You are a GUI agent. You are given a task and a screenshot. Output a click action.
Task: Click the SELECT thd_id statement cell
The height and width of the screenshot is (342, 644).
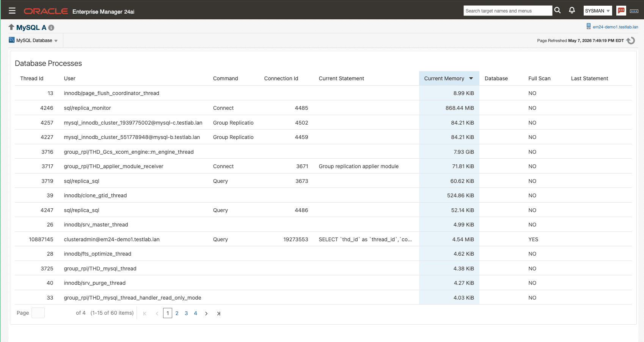pyautogui.click(x=365, y=239)
